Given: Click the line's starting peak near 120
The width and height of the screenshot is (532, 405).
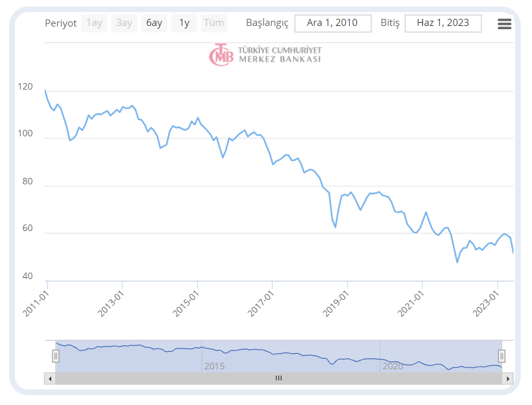Looking at the screenshot, I should (x=45, y=91).
